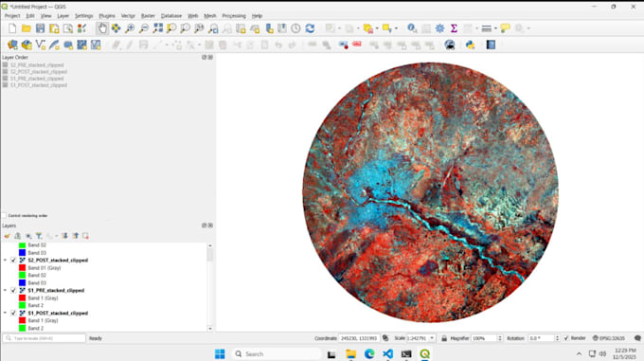Refresh the map canvas
Viewport: 644px width, 361px height.
[x=310, y=28]
